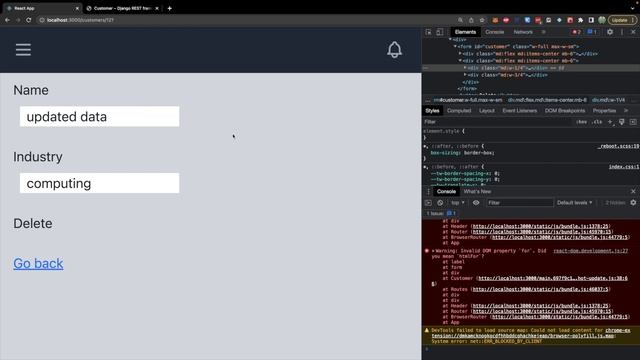
Task: Open react-dom.development.js source link
Action: coord(590,251)
